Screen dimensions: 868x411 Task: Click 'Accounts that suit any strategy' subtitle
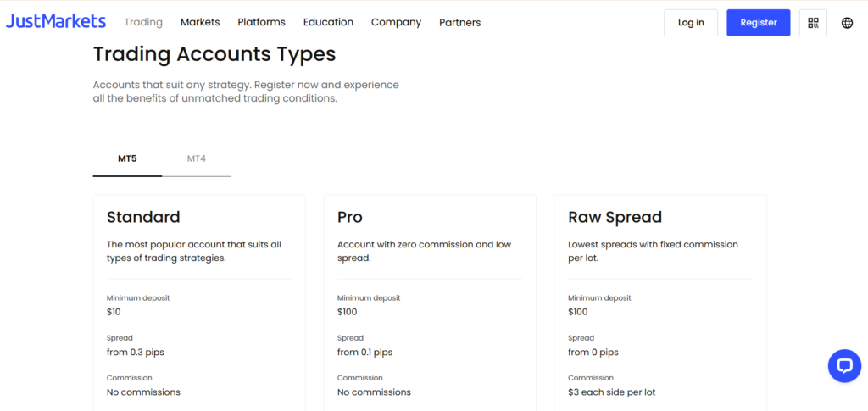(x=246, y=92)
